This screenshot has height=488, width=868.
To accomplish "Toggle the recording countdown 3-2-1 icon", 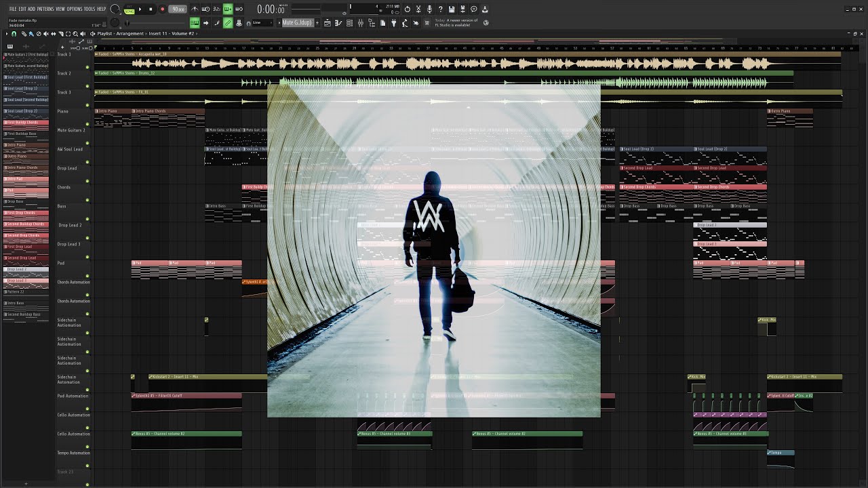I will (x=216, y=9).
